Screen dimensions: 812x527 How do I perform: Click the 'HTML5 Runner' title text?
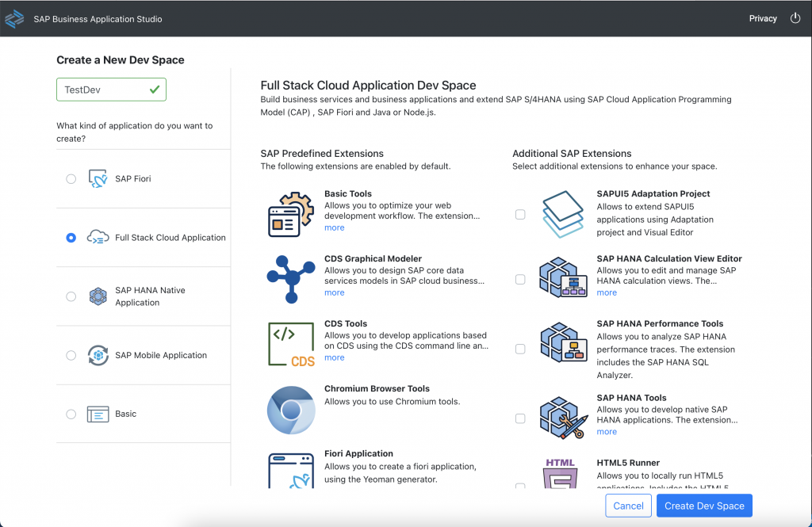[628, 463]
